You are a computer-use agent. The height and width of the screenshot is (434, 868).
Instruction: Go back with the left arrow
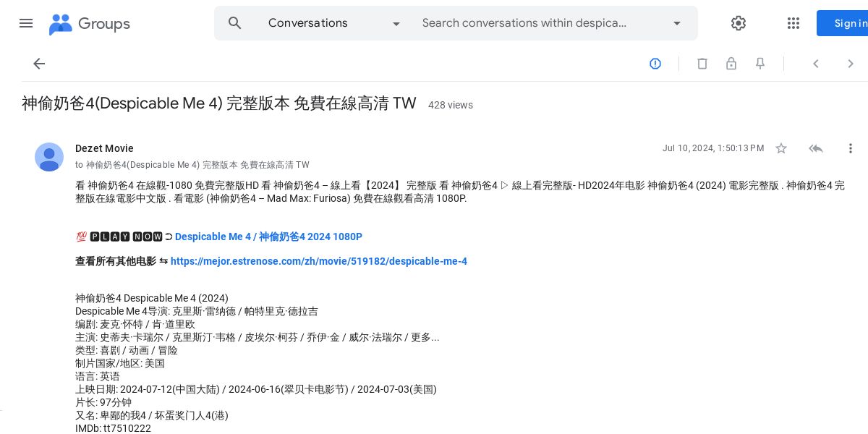39,64
